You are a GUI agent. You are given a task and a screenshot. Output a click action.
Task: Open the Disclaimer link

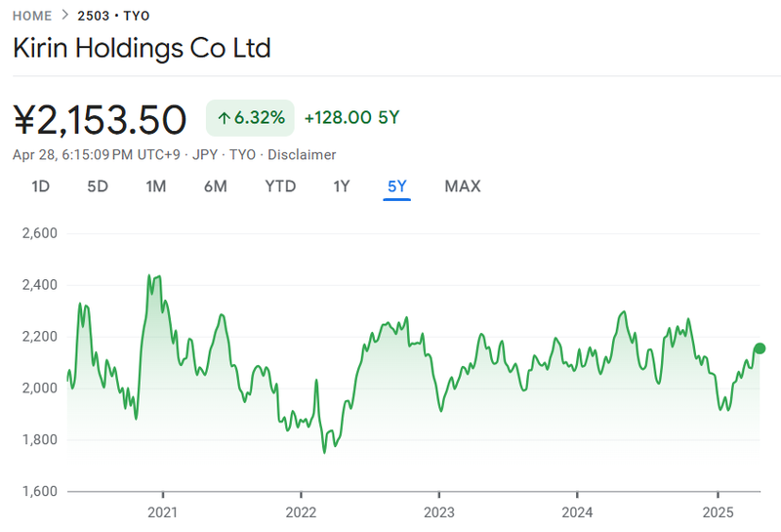[x=302, y=155]
